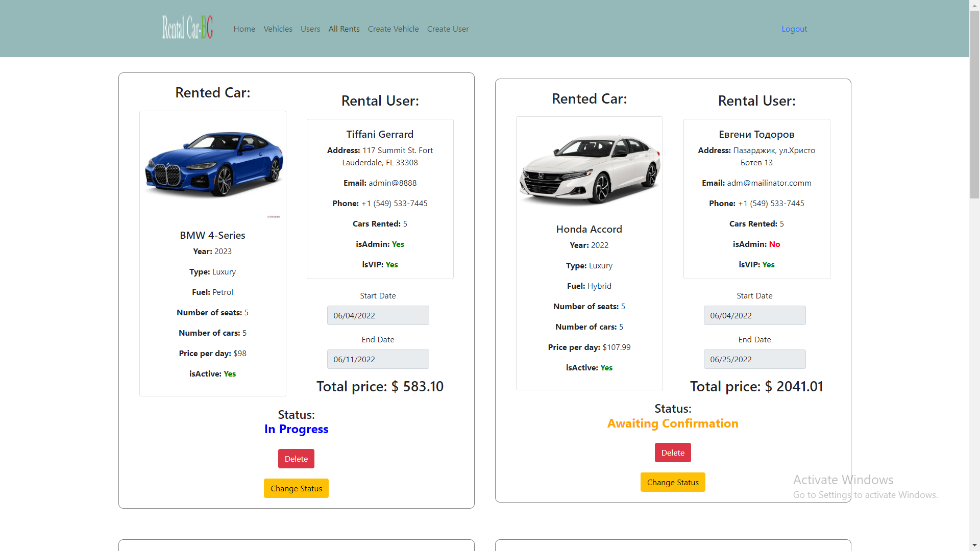980x551 pixels.
Task: Delete the Honda Accord rental
Action: point(673,453)
